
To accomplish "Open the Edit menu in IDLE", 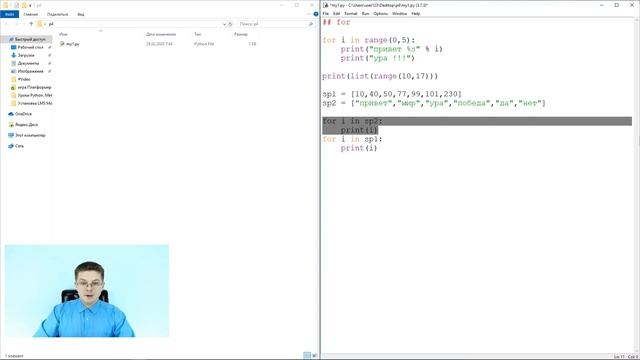I will [336, 13].
